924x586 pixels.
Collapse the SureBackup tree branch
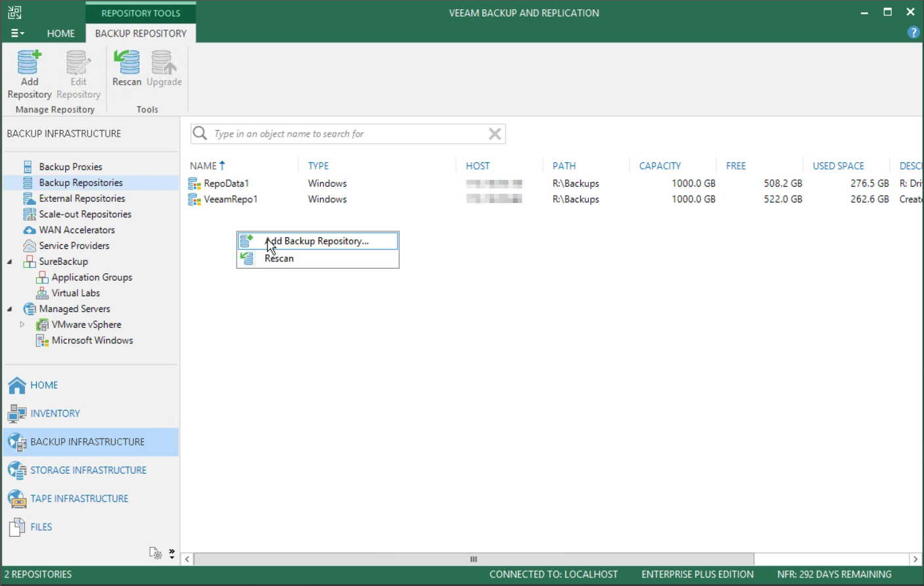coord(10,261)
